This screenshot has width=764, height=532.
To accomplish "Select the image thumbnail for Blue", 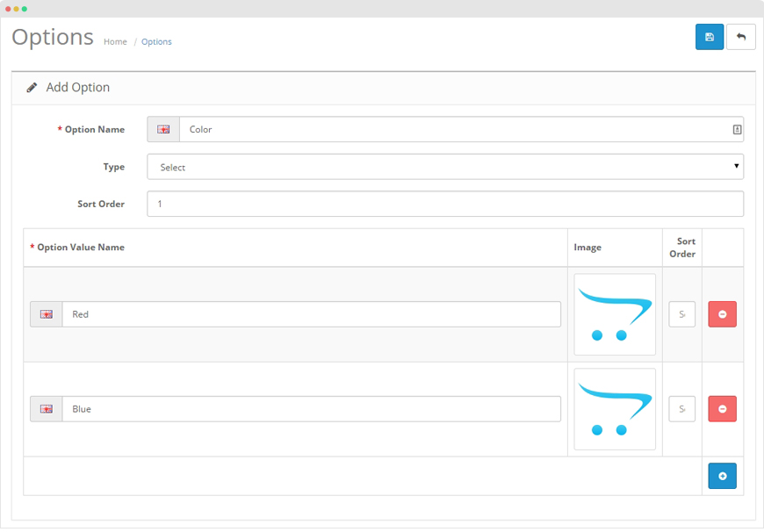I will [615, 409].
